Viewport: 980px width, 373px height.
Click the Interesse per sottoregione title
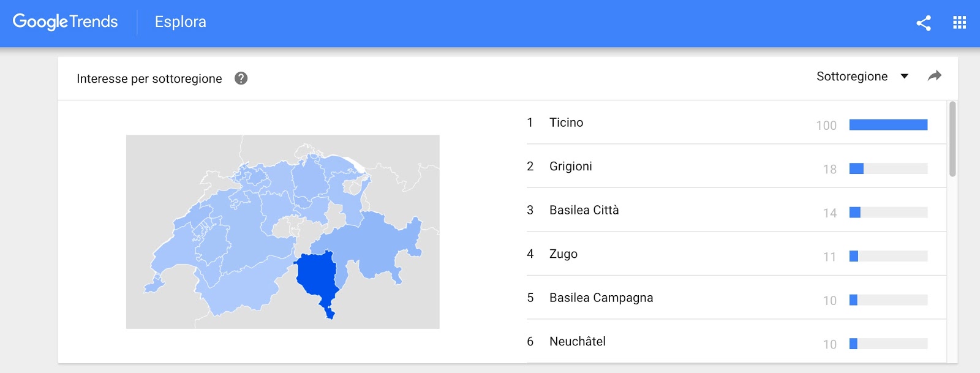[149, 78]
